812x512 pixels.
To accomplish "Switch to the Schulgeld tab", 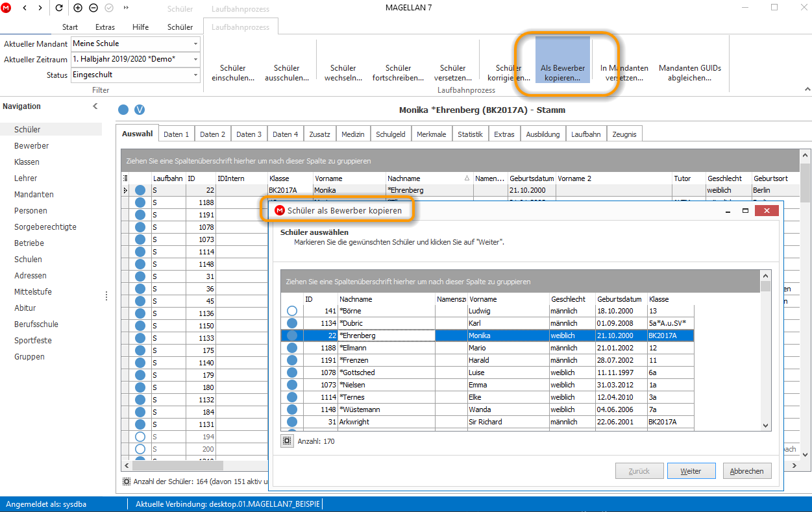I will pos(391,134).
